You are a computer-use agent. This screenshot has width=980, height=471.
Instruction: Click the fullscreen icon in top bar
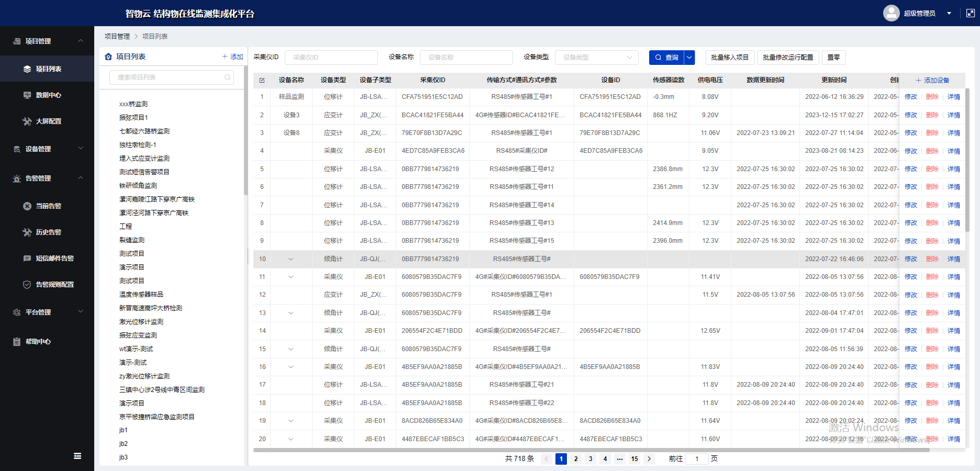point(970,13)
